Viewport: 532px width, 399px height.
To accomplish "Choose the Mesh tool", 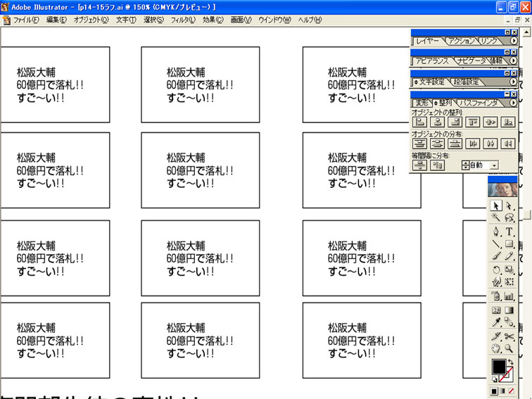I will click(x=495, y=310).
